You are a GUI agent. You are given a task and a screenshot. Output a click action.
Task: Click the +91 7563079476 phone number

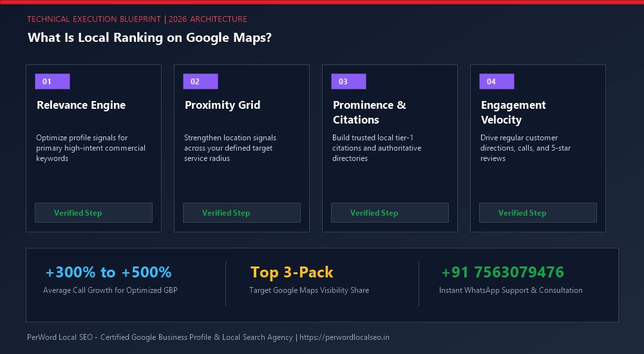pyautogui.click(x=502, y=272)
